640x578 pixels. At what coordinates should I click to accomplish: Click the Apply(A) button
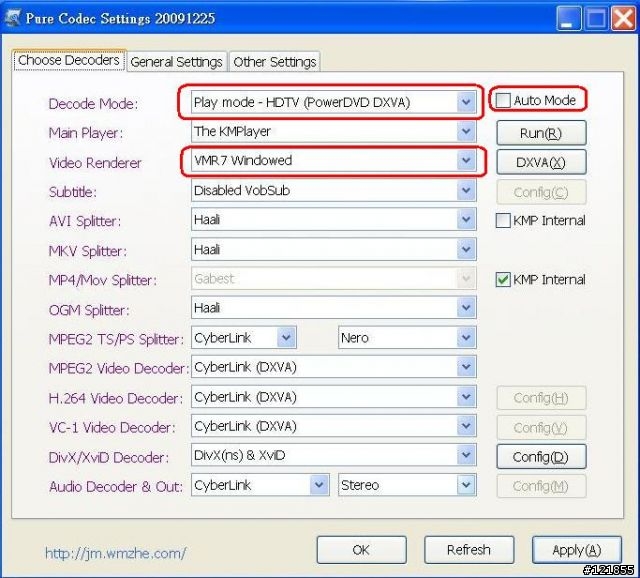[x=577, y=550]
